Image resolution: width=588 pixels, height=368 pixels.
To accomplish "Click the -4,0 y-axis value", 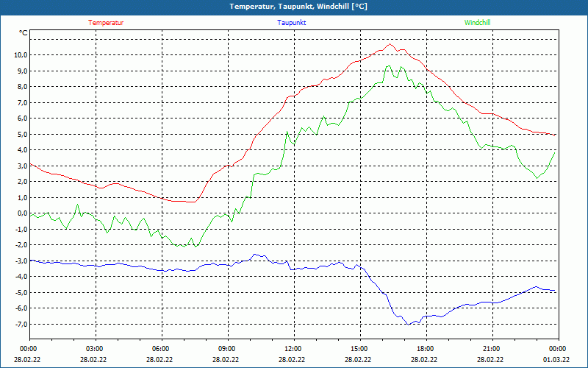I will [x=21, y=277].
